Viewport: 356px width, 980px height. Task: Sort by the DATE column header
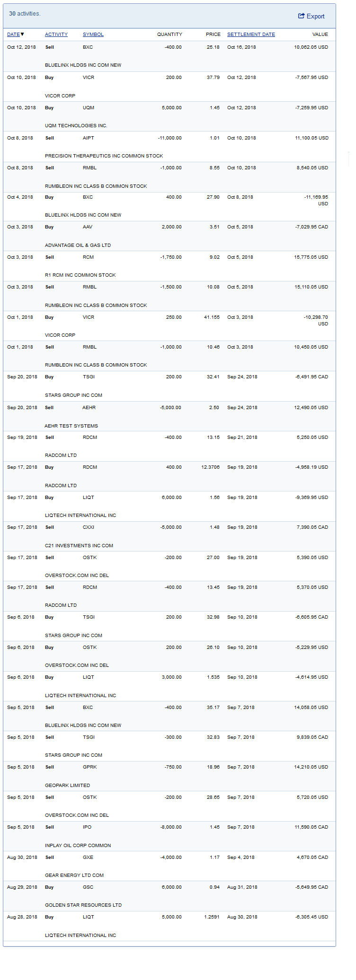[13, 35]
